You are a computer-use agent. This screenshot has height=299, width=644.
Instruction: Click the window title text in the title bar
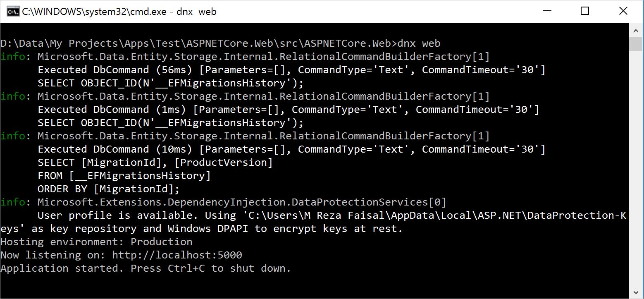click(119, 12)
